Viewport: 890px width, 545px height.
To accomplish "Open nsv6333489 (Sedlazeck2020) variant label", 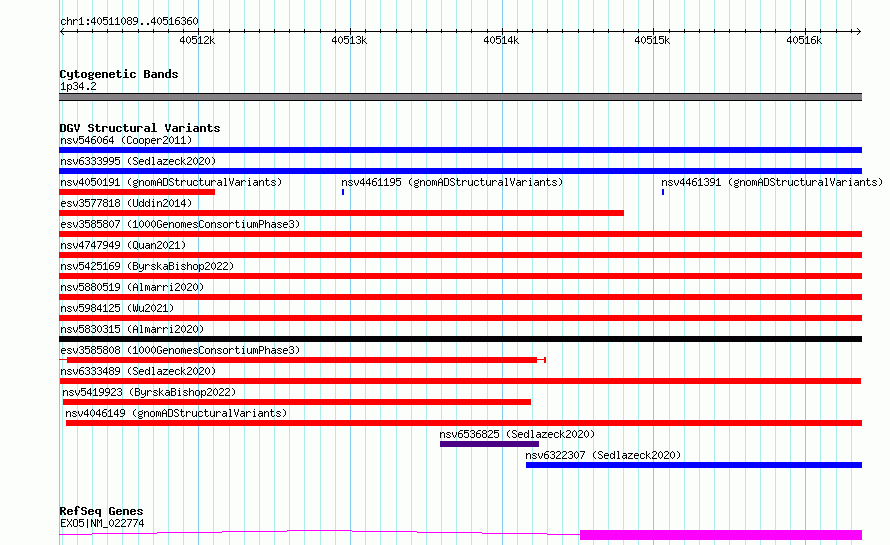I will point(138,371).
